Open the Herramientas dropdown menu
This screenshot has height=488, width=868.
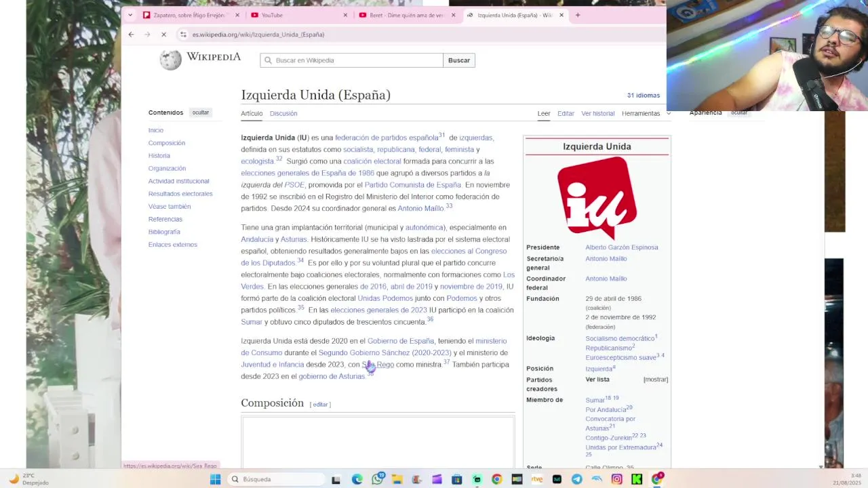click(646, 113)
